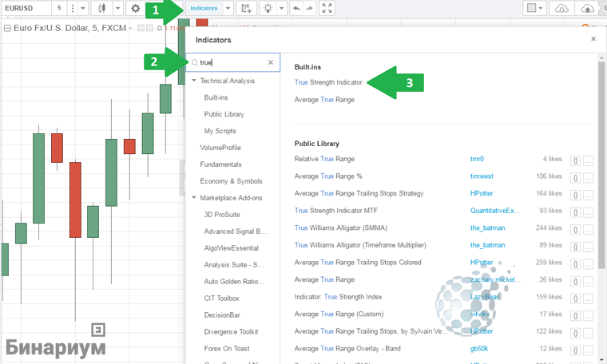Collapse the Technical Analysis tree section
Viewport: 607px width, 364px height.
(194, 81)
